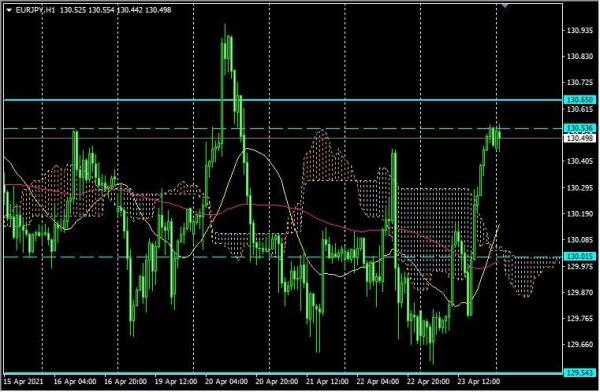Click the cyan 129.543 price level label

580,372
